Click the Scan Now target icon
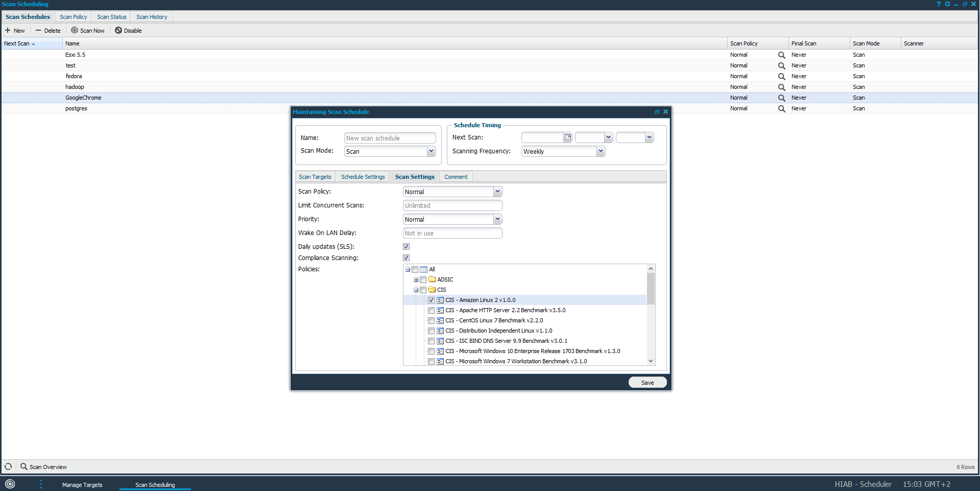 pyautogui.click(x=75, y=31)
